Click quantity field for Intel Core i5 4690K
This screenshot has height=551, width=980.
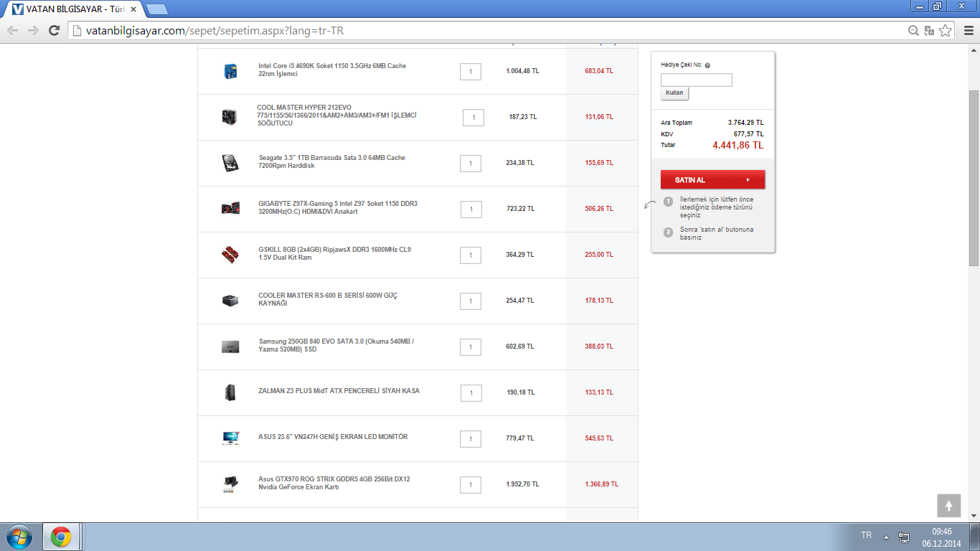(x=471, y=72)
